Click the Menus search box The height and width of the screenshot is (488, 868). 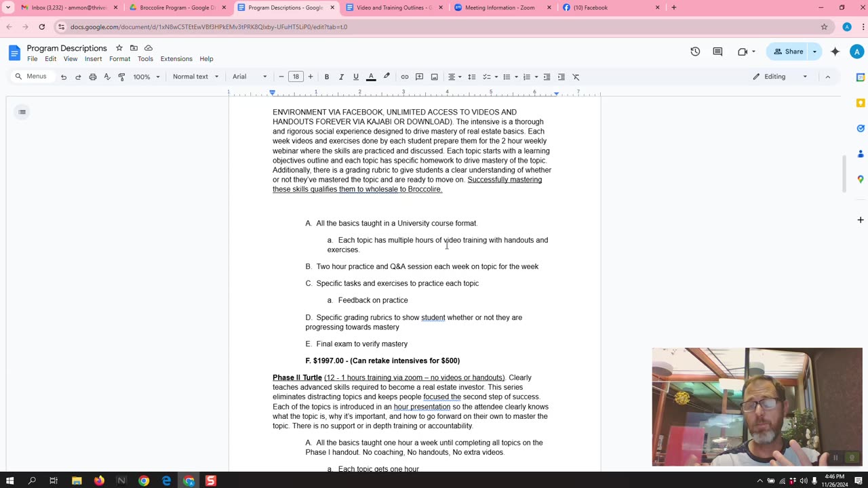pos(31,77)
